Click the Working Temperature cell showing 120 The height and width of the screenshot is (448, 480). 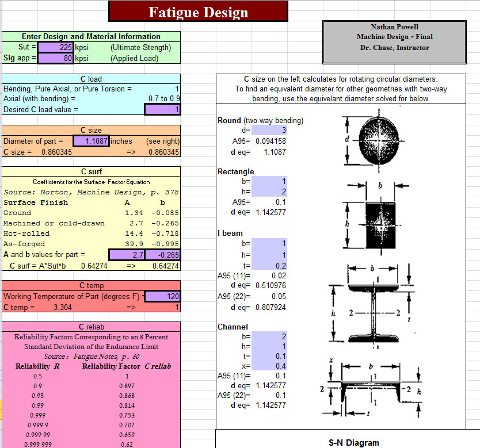163,296
